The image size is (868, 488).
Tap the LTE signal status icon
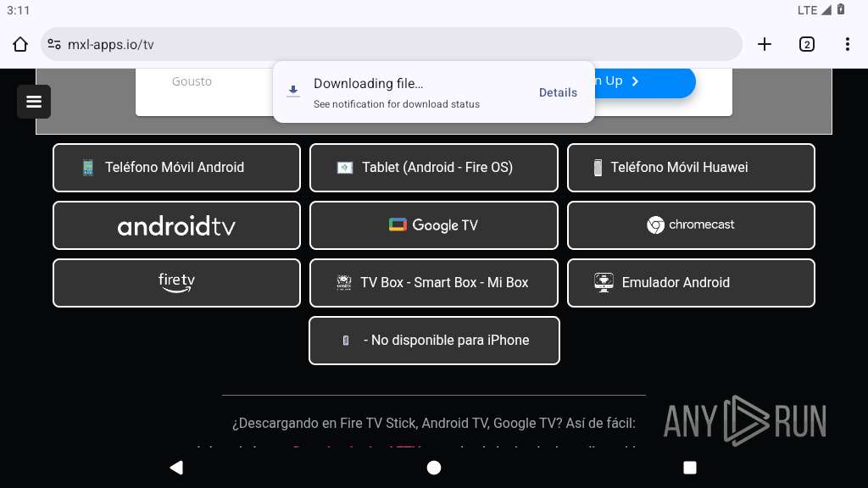coord(815,10)
